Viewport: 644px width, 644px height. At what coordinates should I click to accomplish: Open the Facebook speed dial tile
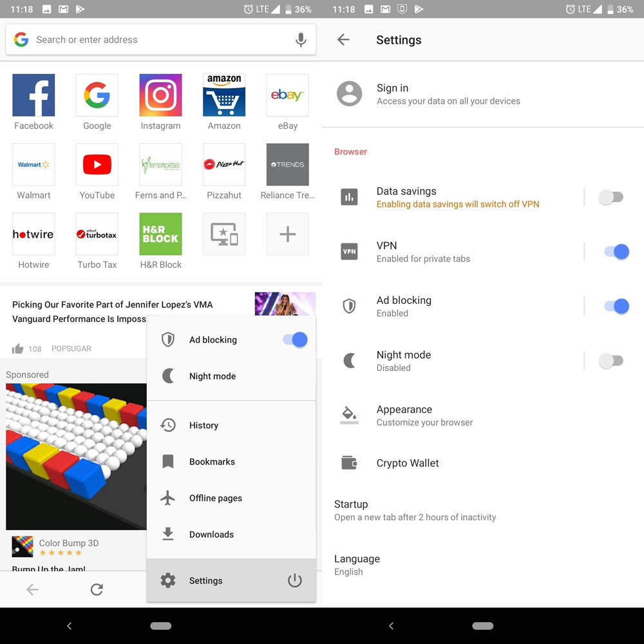33,95
